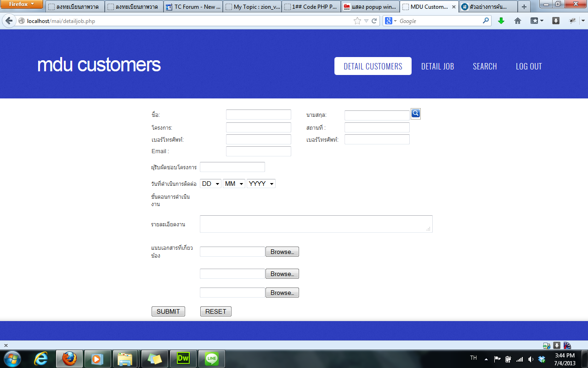Open the orange Firefox menu button
Viewport: 588px width, 368px height.
tap(22, 4)
